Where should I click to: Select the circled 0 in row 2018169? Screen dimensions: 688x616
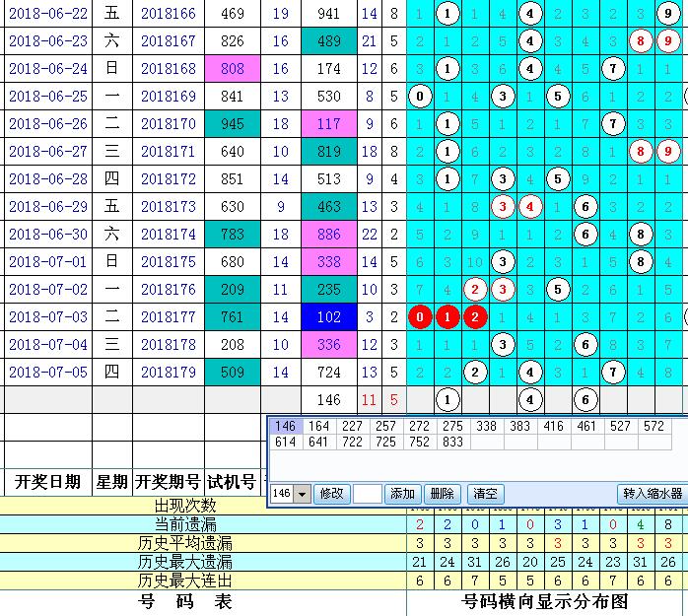[x=421, y=97]
